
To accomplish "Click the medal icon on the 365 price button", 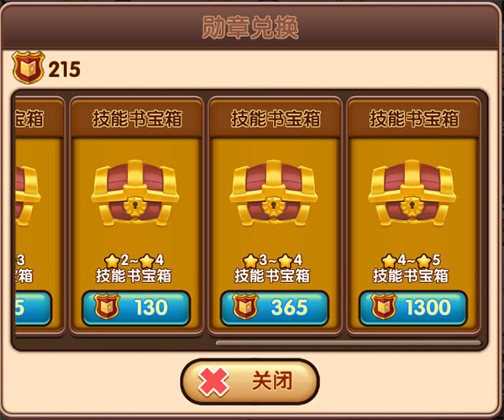I will point(245,307).
